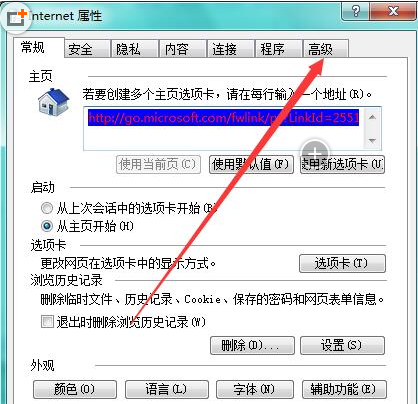418x404 pixels.
Task: Click into the home page URL field
Action: click(223, 129)
